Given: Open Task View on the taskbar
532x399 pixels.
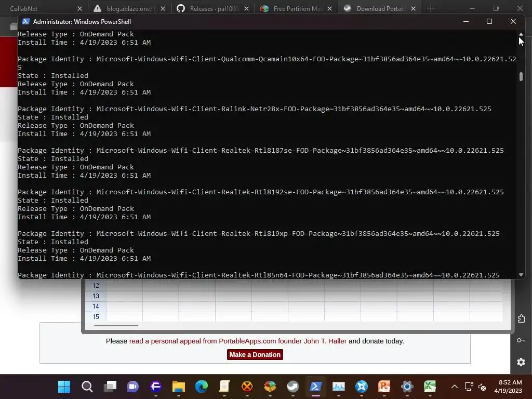Looking at the screenshot, I should [110, 387].
